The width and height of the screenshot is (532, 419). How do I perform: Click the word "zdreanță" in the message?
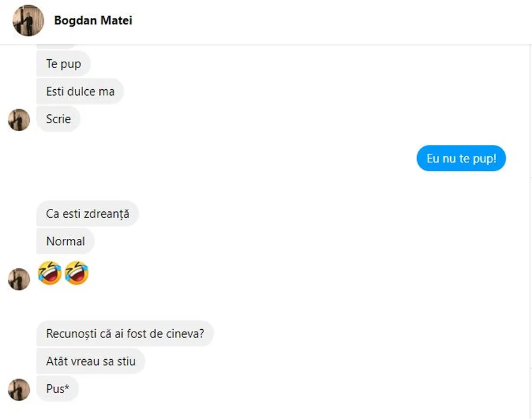click(x=108, y=214)
